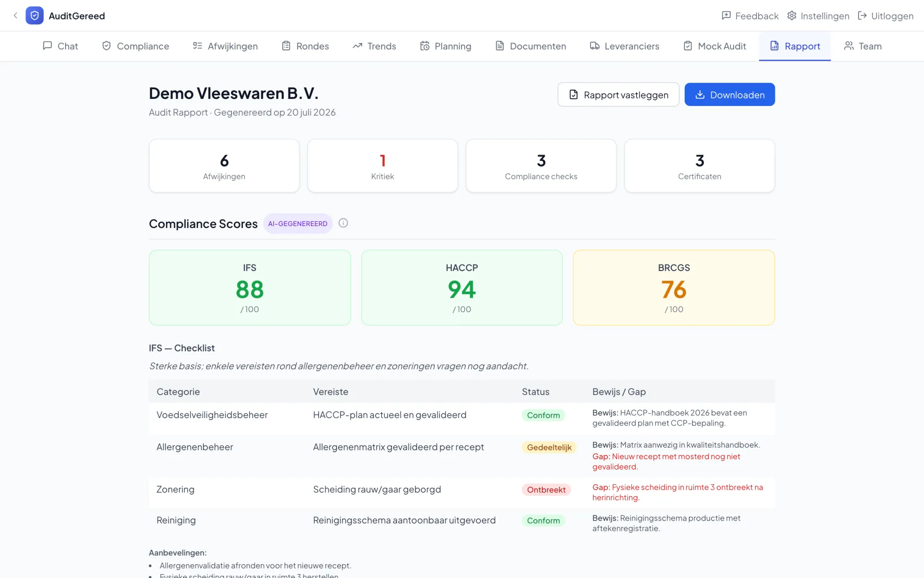
Task: Click the Downloaden button
Action: pos(729,94)
